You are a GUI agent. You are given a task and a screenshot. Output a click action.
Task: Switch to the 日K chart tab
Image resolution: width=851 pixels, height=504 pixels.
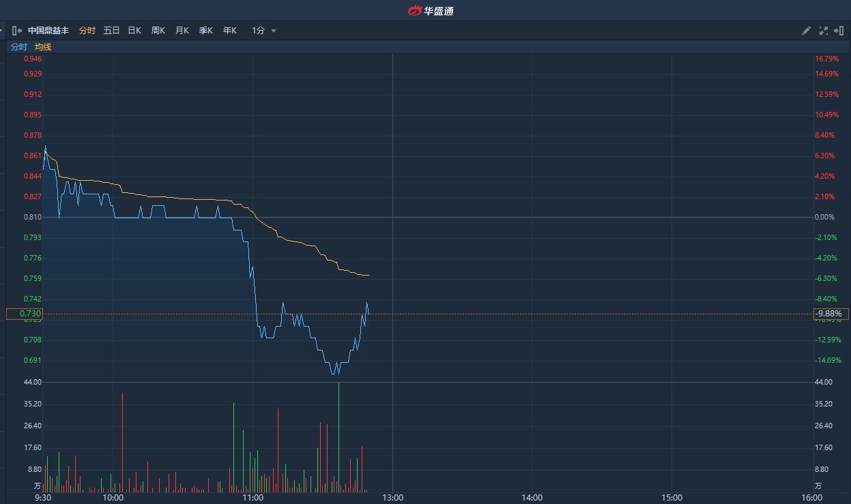click(134, 31)
